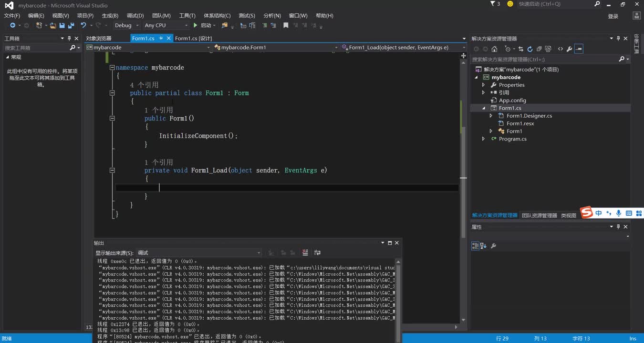The image size is (644, 343).
Task: Collapse the Form1_Load method outline
Action: (x=112, y=170)
